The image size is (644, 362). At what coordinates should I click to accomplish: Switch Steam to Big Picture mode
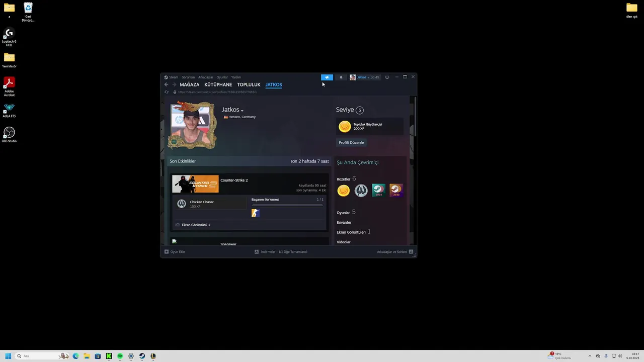[x=387, y=77]
